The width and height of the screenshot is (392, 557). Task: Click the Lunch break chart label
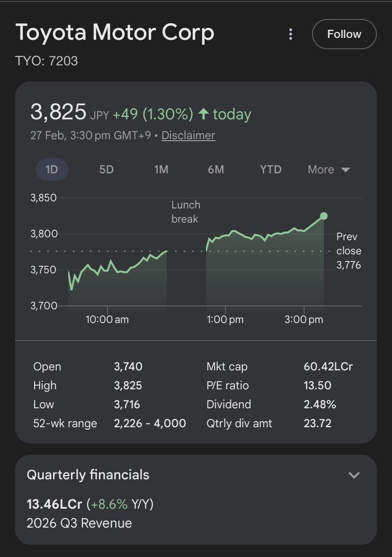click(186, 212)
